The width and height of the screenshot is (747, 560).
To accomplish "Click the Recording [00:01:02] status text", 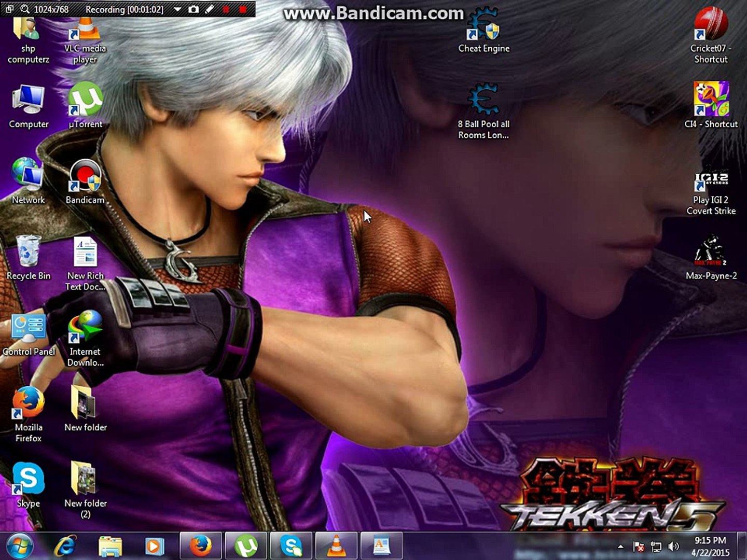I will point(125,9).
